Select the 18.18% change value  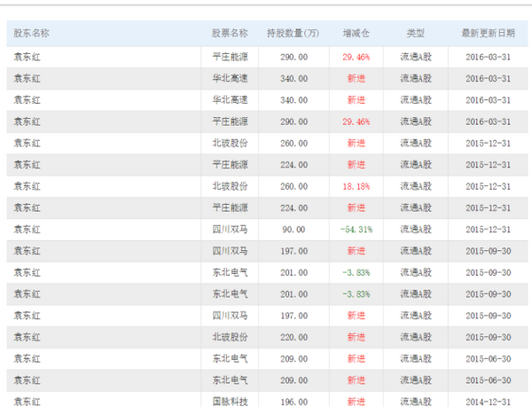[356, 186]
